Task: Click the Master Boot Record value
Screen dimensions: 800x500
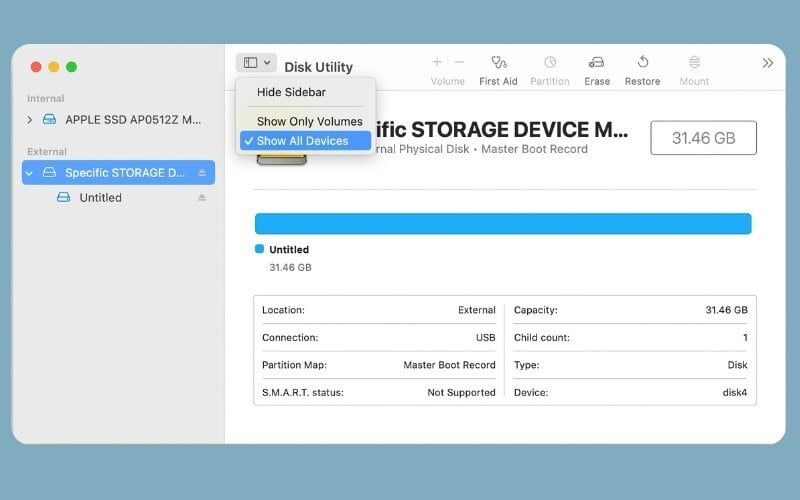Action: pos(449,365)
